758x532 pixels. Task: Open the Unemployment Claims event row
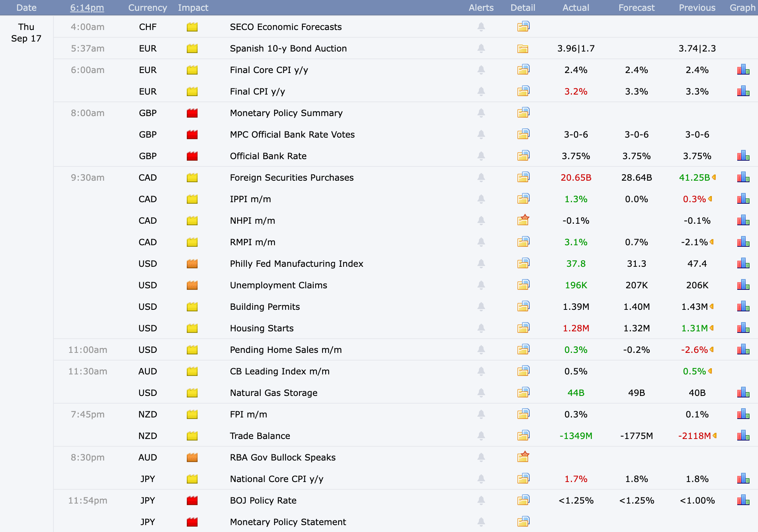point(279,285)
